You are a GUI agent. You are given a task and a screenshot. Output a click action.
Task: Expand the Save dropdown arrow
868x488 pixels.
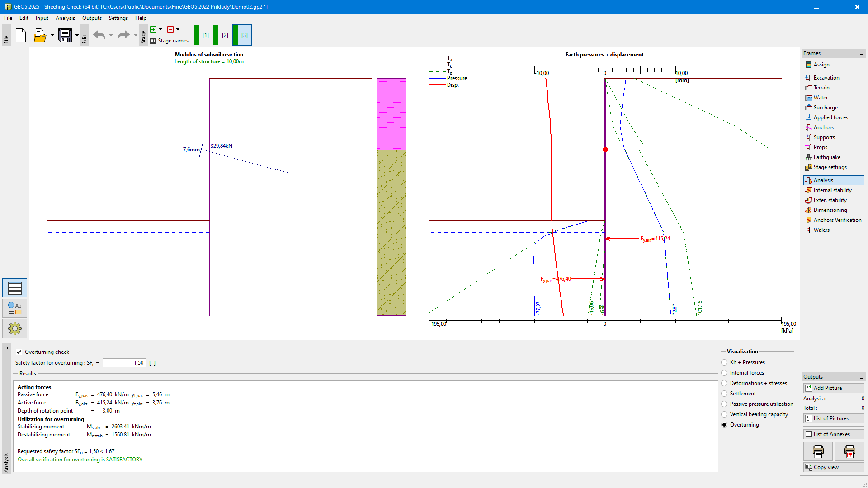77,35
